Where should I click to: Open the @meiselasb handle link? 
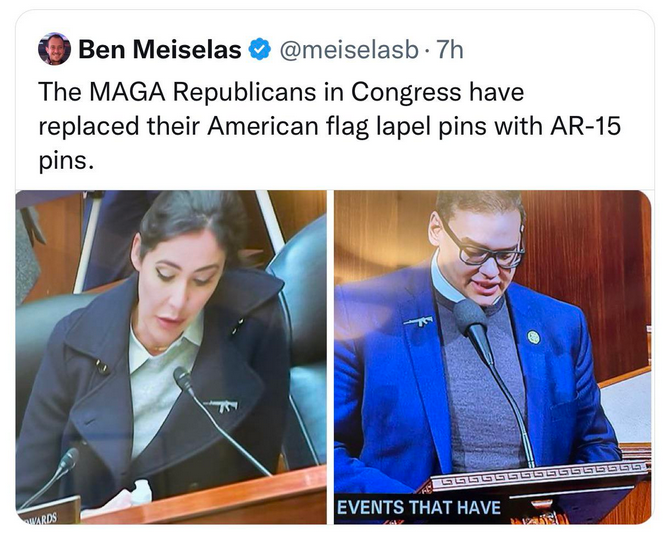point(349,50)
